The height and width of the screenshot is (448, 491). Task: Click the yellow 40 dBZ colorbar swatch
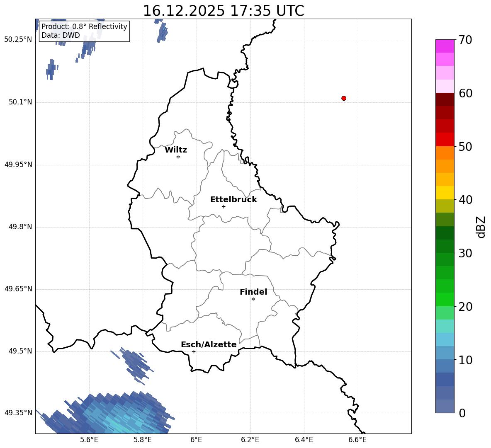[445, 193]
